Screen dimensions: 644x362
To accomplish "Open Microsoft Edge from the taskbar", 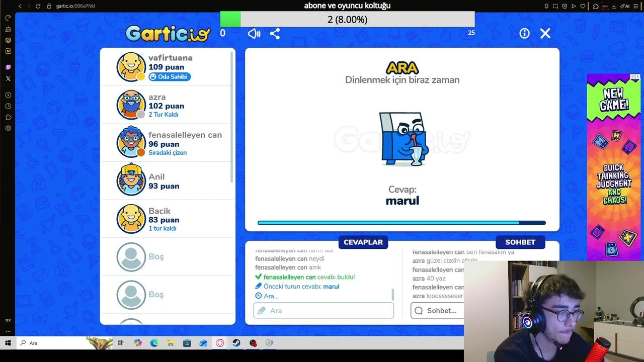I will click(154, 343).
